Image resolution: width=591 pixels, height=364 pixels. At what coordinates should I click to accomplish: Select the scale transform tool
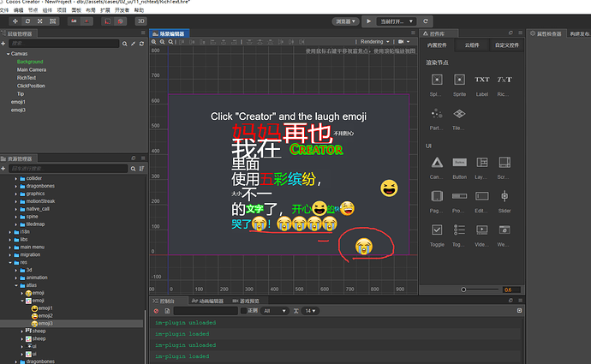(x=40, y=21)
